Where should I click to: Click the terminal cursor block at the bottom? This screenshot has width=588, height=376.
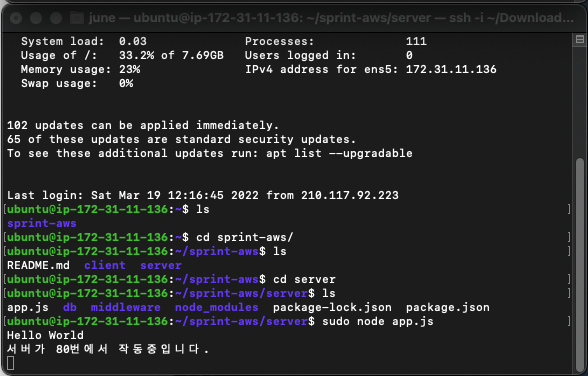(10, 363)
